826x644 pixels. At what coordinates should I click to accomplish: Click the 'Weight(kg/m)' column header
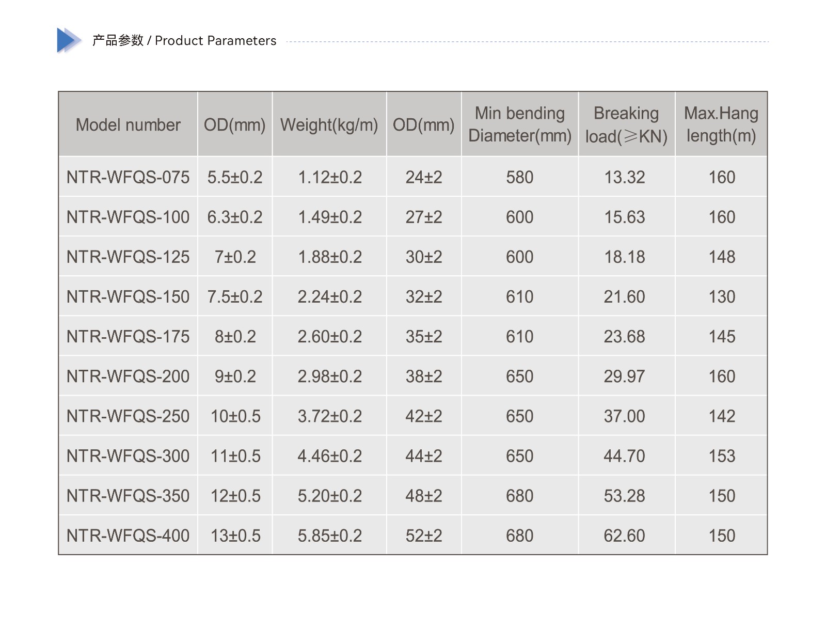pos(329,125)
